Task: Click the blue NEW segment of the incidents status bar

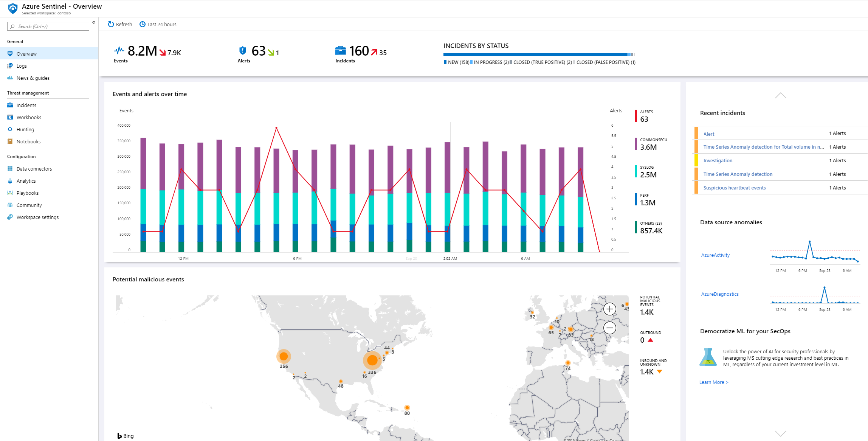Action: (x=535, y=54)
